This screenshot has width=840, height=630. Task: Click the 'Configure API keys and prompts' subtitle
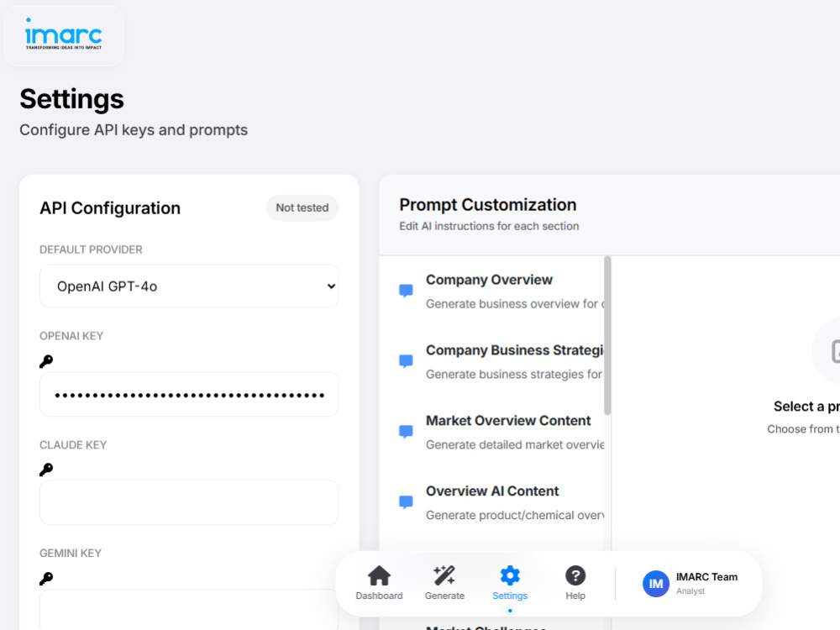point(134,130)
